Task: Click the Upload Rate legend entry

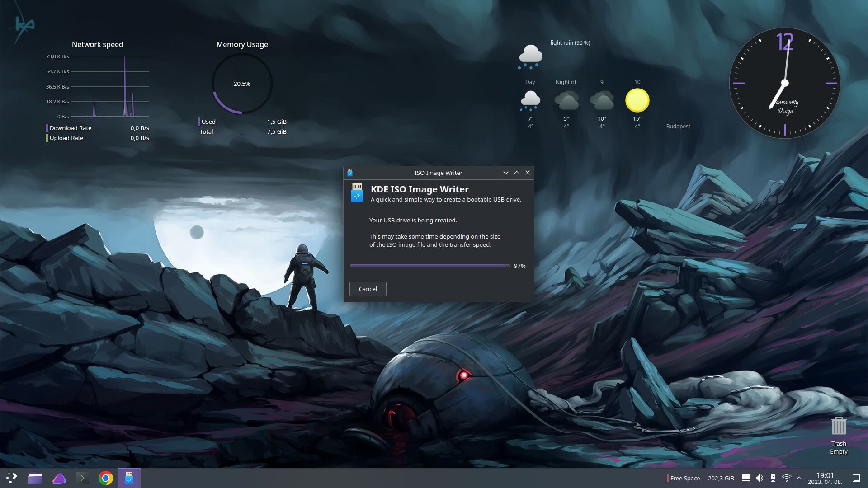Action: tap(97, 138)
